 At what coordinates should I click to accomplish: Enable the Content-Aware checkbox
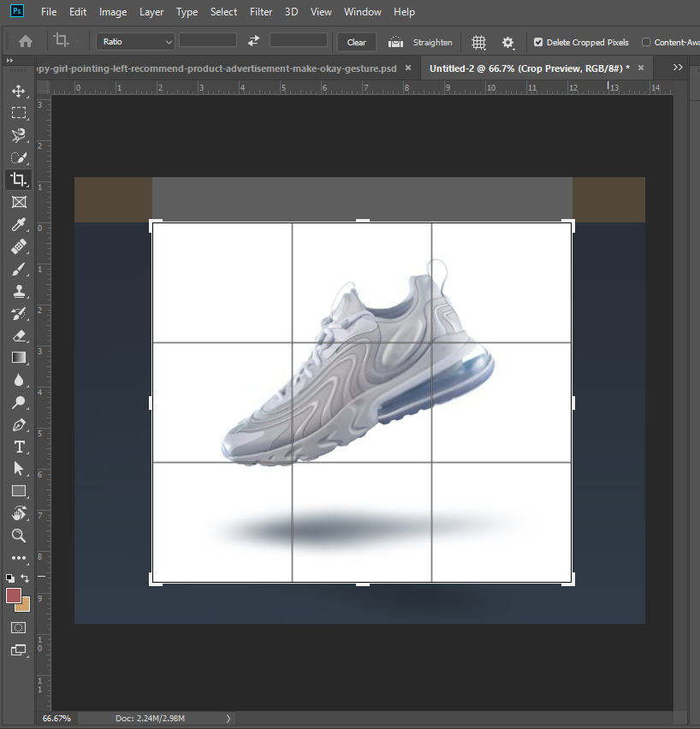[646, 42]
